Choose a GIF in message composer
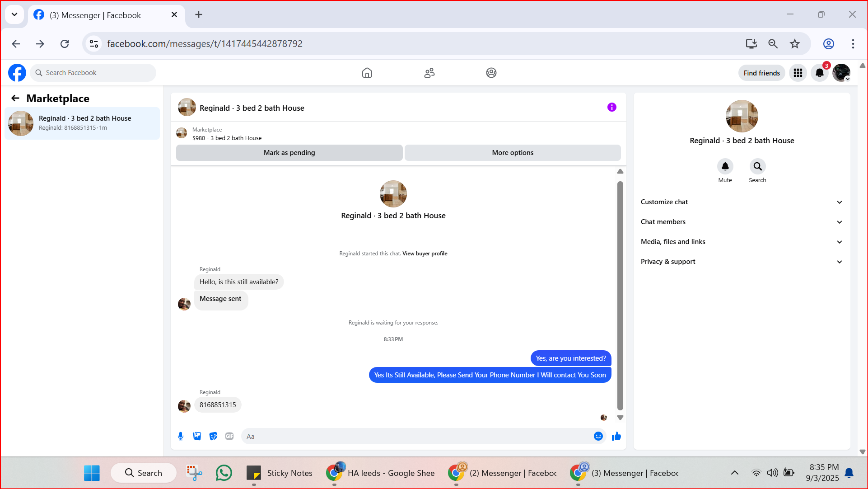 pos(229,436)
